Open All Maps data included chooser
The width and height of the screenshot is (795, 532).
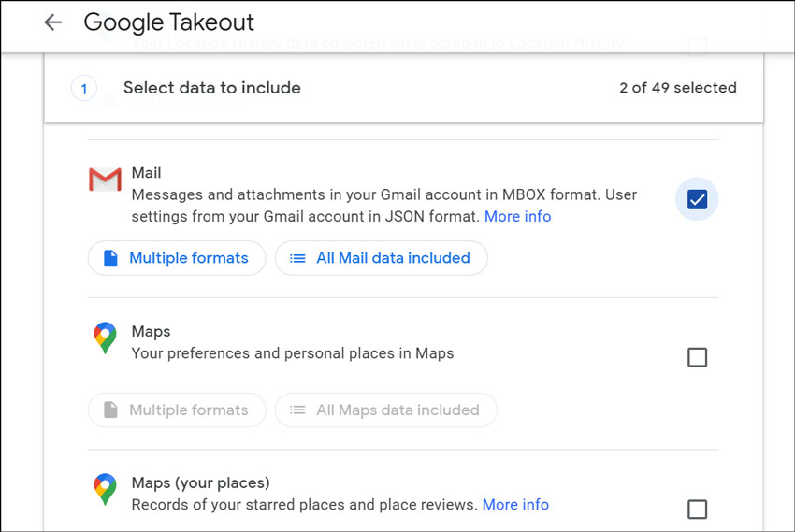click(385, 410)
